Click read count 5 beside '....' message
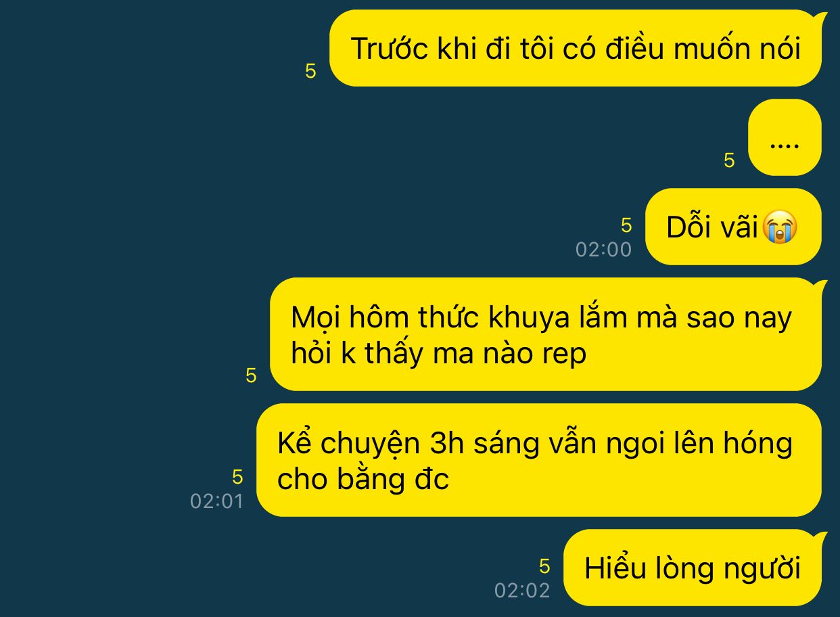The width and height of the screenshot is (840, 617). point(729,160)
